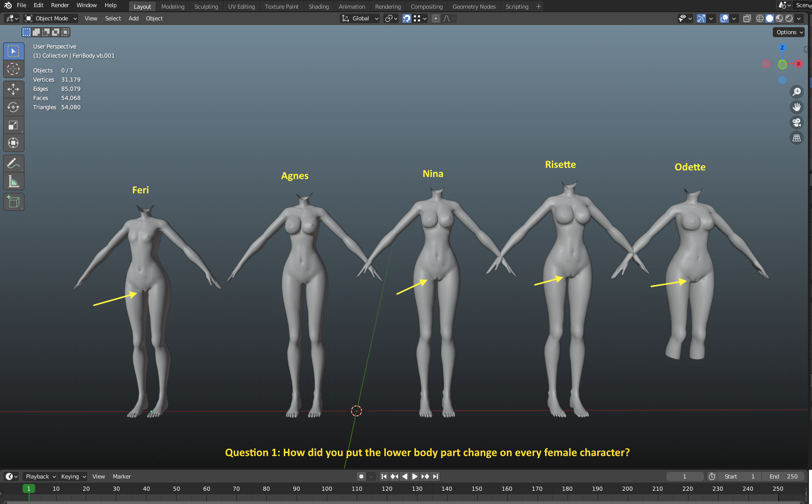Switch to Solid shading

(770, 18)
